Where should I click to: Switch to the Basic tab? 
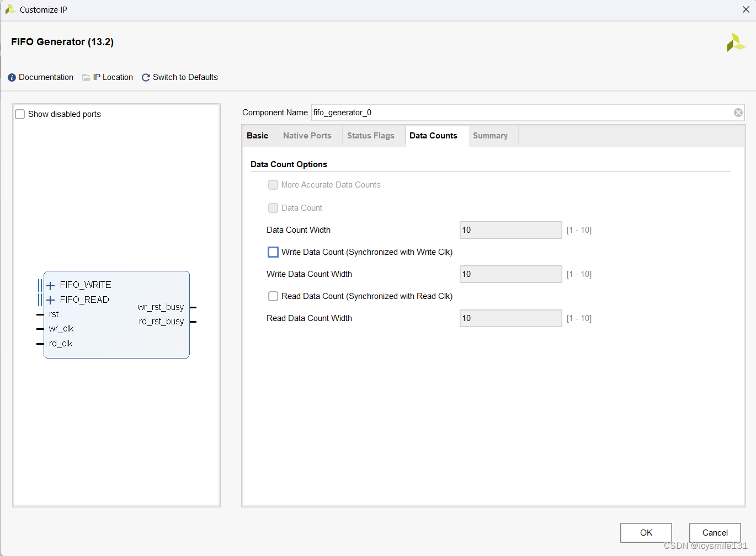(x=257, y=136)
